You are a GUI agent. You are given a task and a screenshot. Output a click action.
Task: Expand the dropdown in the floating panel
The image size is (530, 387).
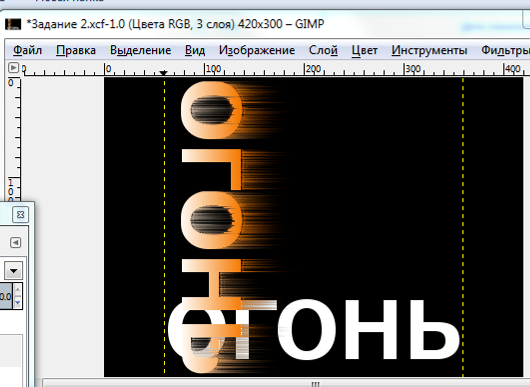coord(14,270)
